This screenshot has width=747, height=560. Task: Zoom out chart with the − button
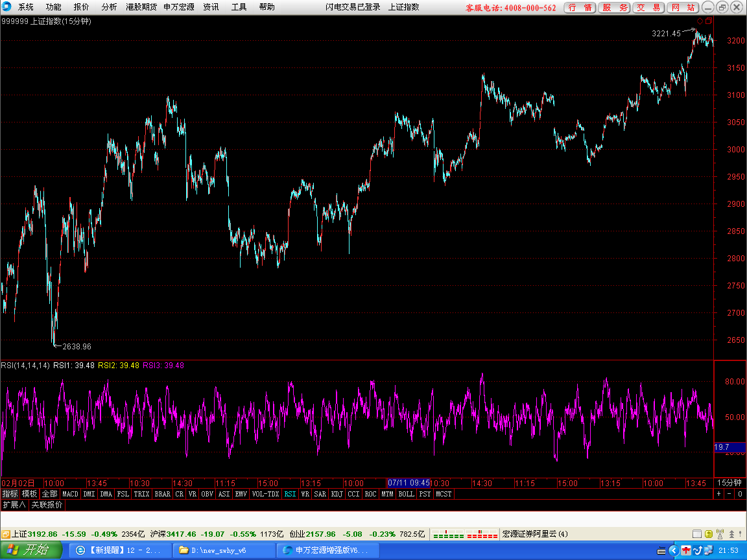coord(729,494)
